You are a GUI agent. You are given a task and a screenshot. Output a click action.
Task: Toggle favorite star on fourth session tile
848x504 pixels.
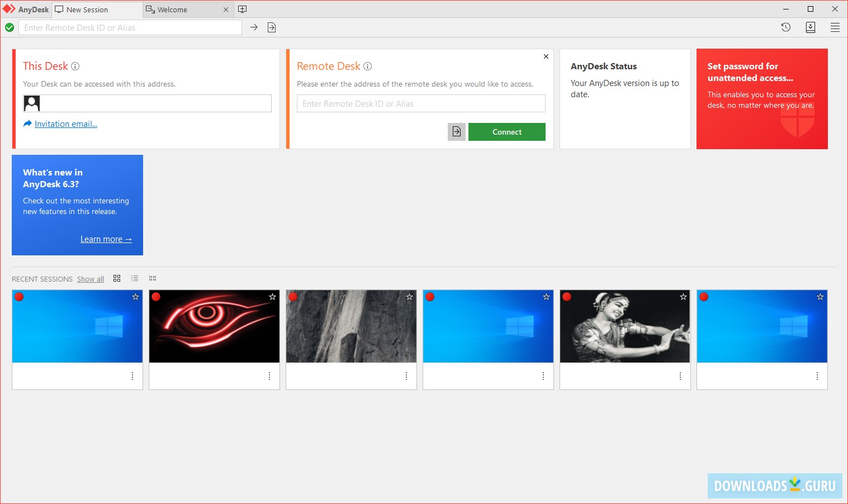pos(546,297)
